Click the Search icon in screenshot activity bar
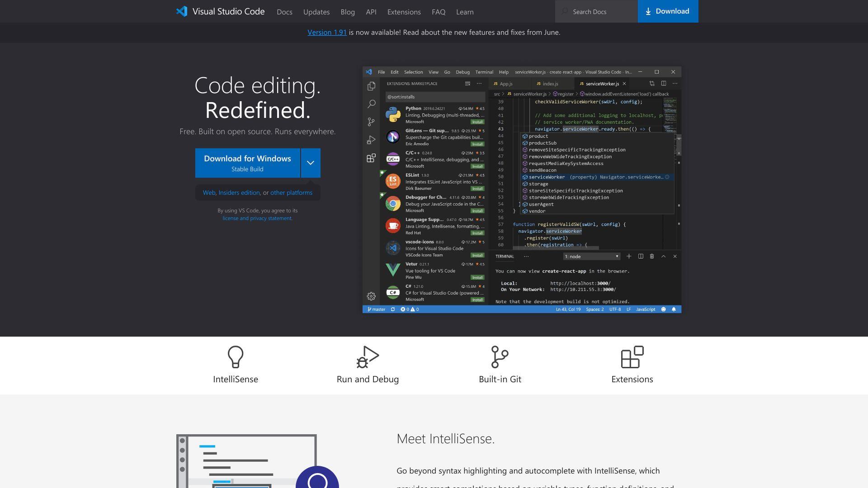The image size is (868, 488). click(x=371, y=104)
